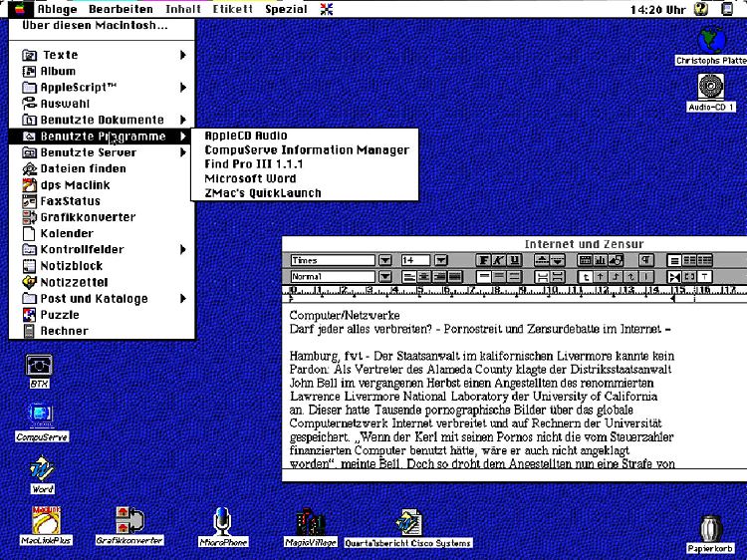
Task: Select ZMac's QuickLaunch entry
Action: (305, 193)
